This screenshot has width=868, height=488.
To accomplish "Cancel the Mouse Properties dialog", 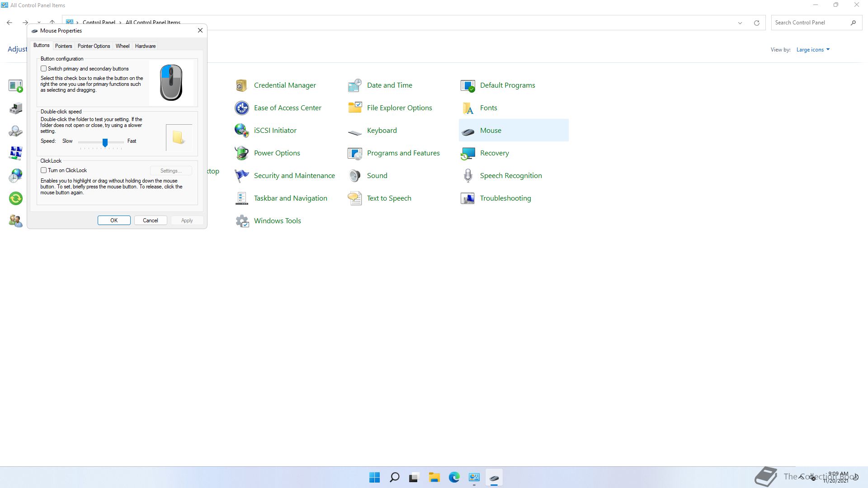I will 150,221.
